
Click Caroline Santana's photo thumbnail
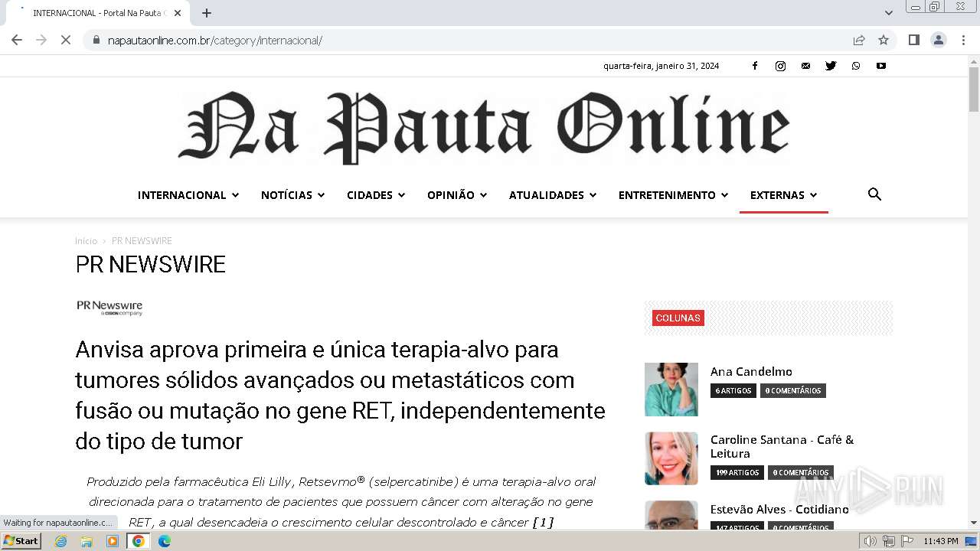(671, 458)
